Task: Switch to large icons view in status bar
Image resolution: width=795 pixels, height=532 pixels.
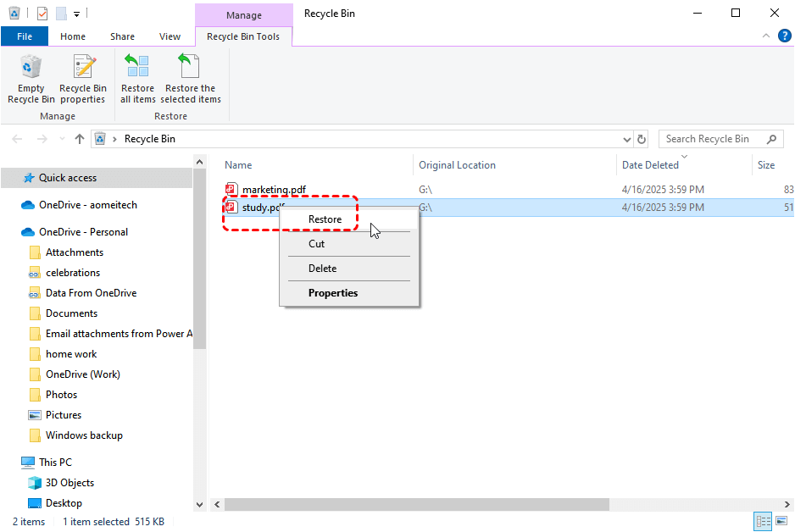Action: click(781, 521)
